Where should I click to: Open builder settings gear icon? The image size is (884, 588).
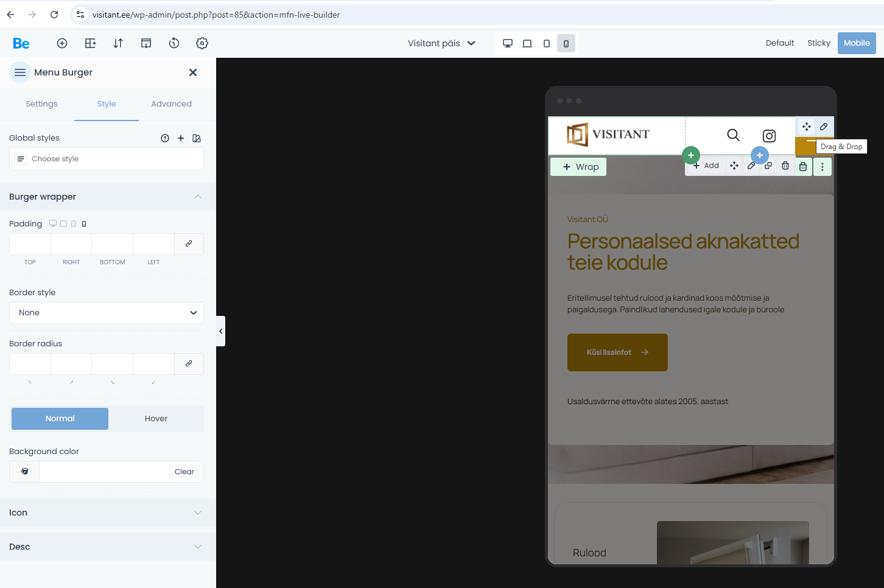point(202,43)
